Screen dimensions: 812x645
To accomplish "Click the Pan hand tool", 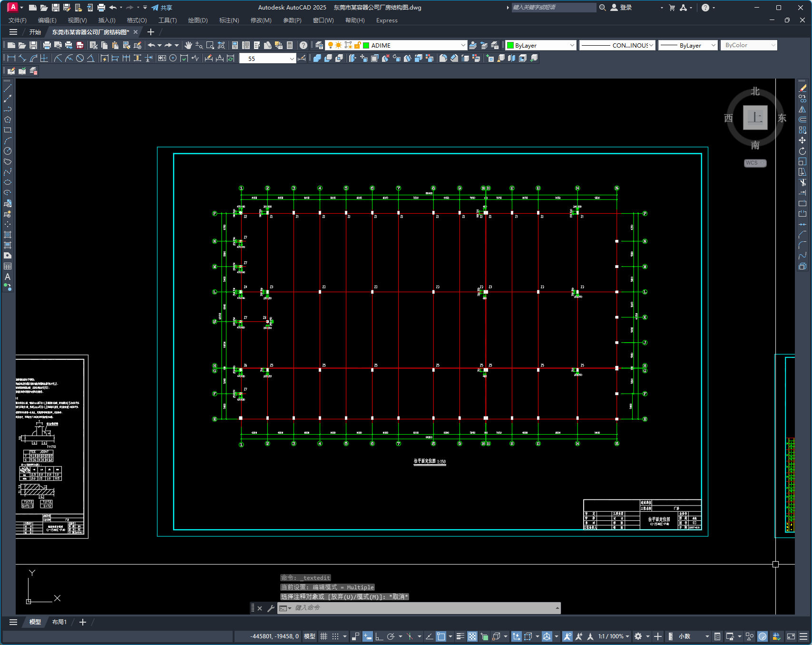I will click(x=188, y=45).
